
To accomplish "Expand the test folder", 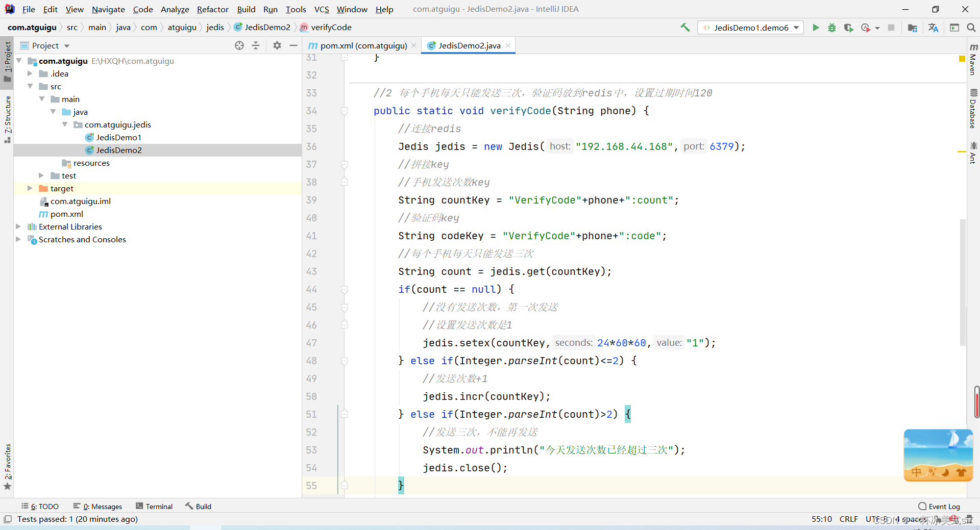I will click(x=42, y=175).
